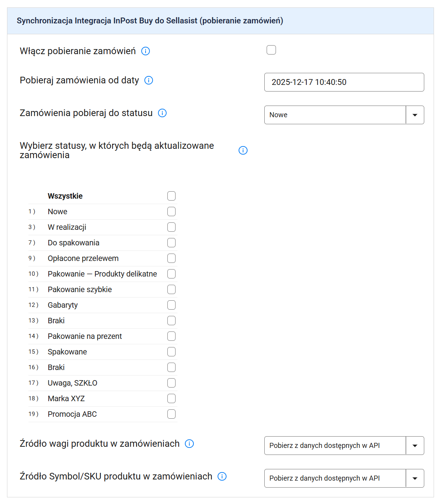Show info for Wybierz statusy aktualizowane zamówienia
The height and width of the screenshot is (504, 441).
click(243, 150)
